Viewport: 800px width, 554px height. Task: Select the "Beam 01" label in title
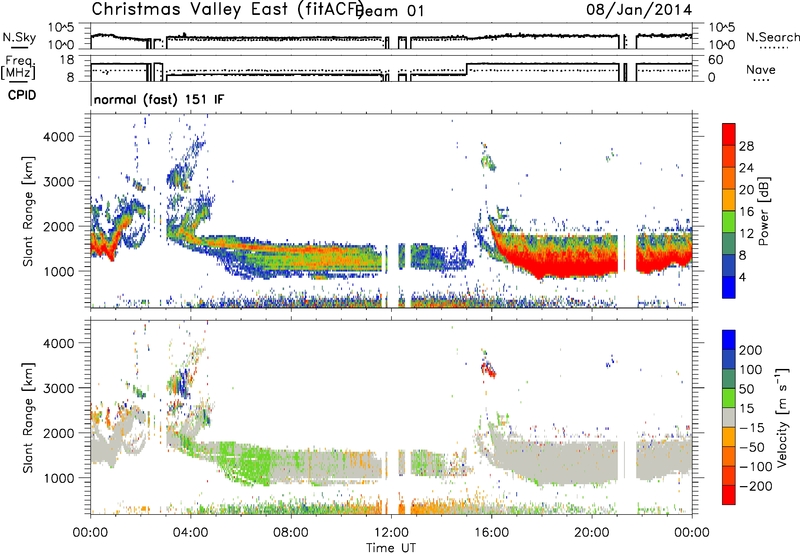coord(390,11)
